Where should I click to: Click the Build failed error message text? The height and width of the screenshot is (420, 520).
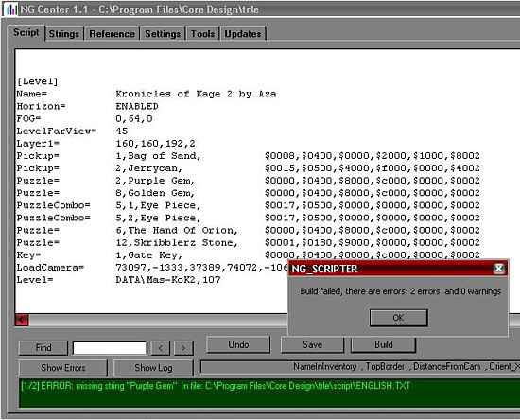coord(400,291)
